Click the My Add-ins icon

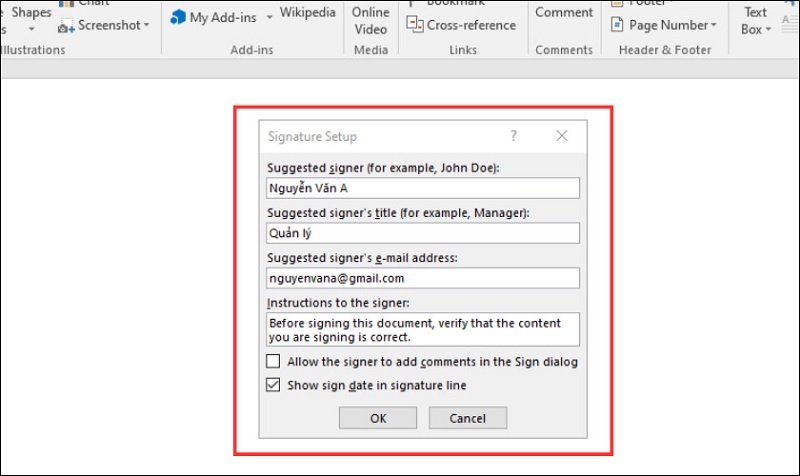tap(178, 18)
